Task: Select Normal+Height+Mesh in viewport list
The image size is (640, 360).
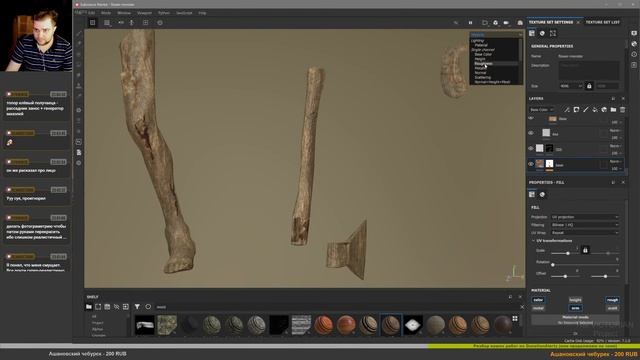Action: (x=492, y=82)
